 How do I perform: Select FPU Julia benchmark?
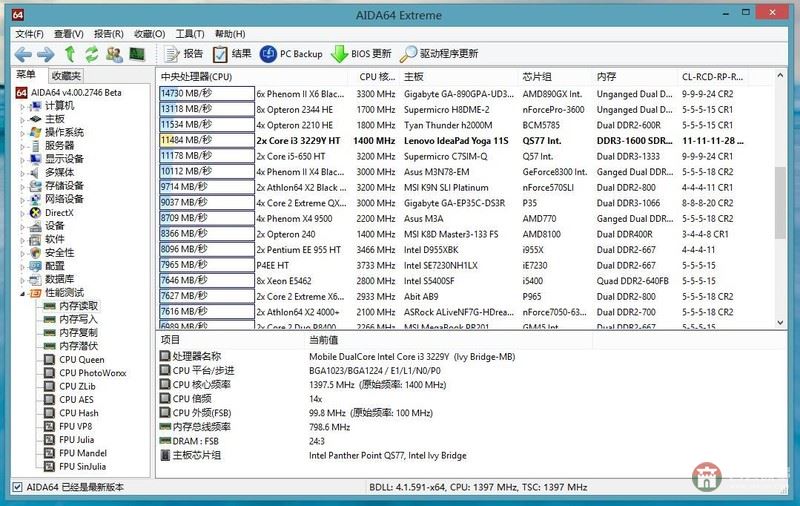[77, 439]
